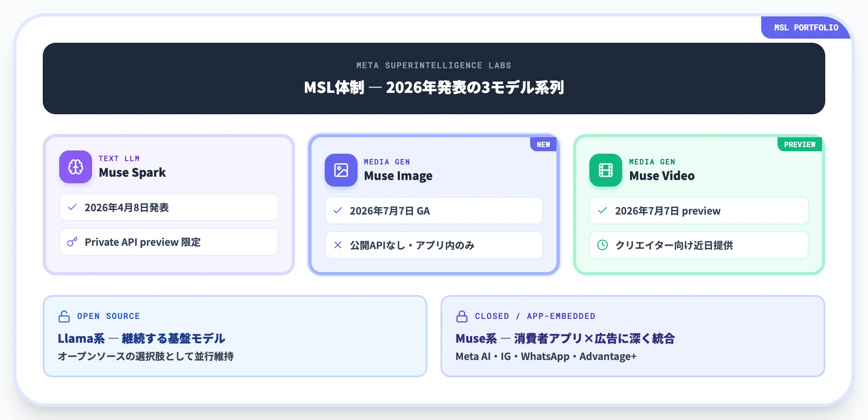Image resolution: width=868 pixels, height=420 pixels.
Task: Click the open padlock icon by OPEN SOURCE
Action: click(64, 316)
